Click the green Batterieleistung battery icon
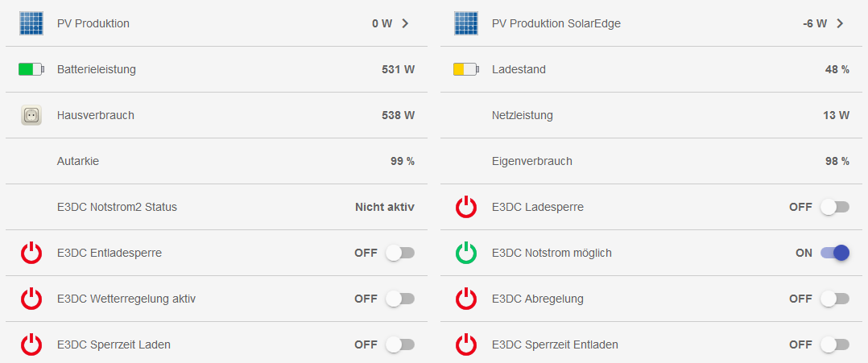Viewport: 868px width, 363px height. tap(31, 69)
